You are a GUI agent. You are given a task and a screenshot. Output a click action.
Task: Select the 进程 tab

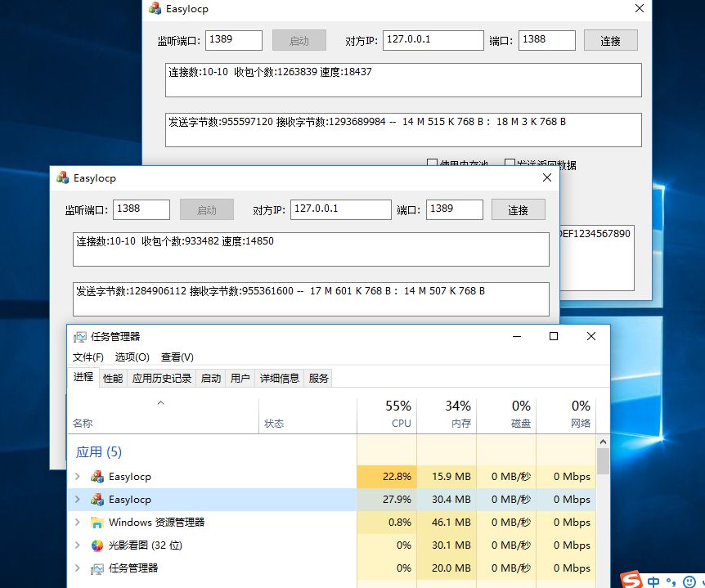(x=83, y=377)
